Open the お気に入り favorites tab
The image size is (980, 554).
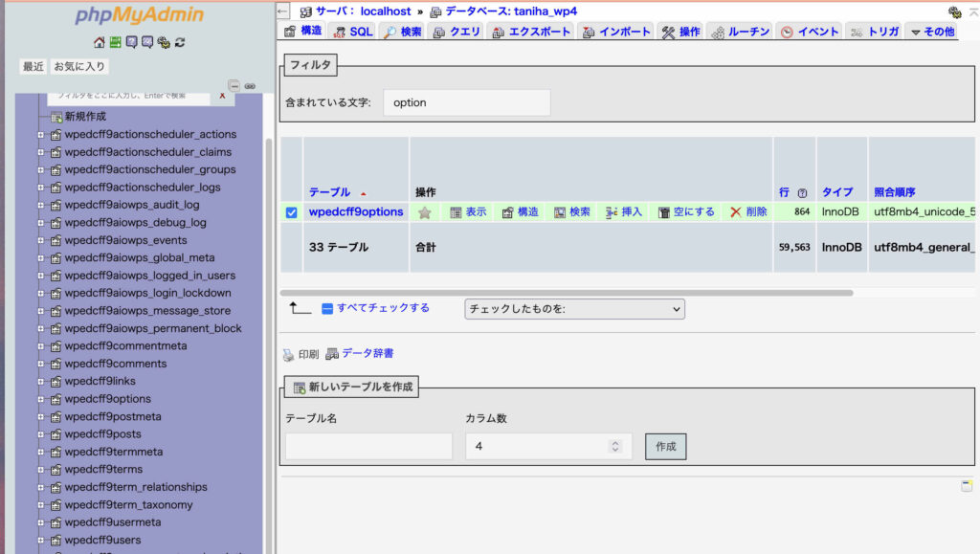coord(79,66)
